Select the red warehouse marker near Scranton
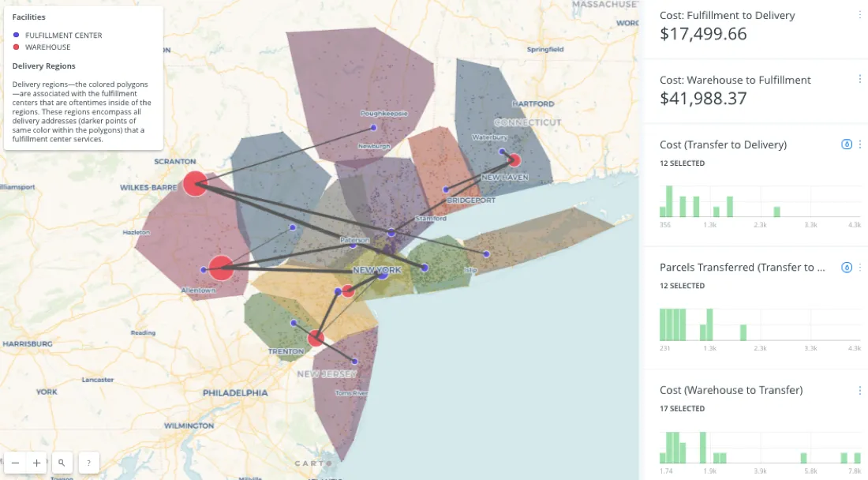The image size is (868, 480). (196, 184)
